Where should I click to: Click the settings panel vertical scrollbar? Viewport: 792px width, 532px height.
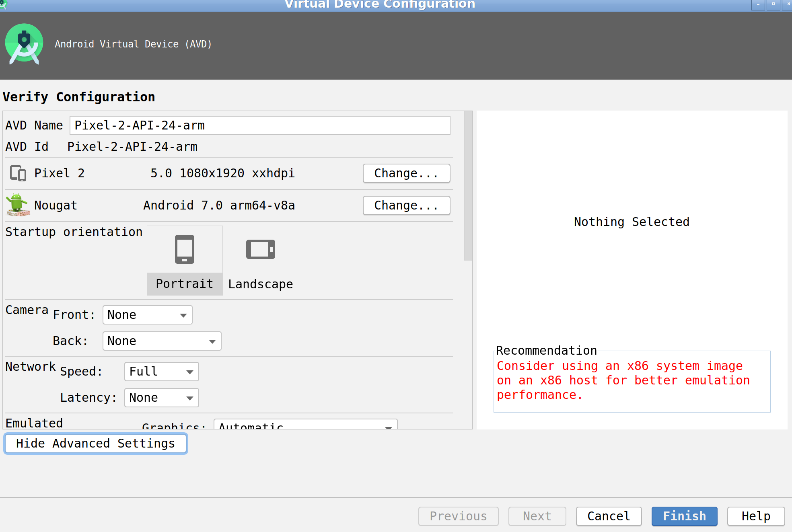468,186
